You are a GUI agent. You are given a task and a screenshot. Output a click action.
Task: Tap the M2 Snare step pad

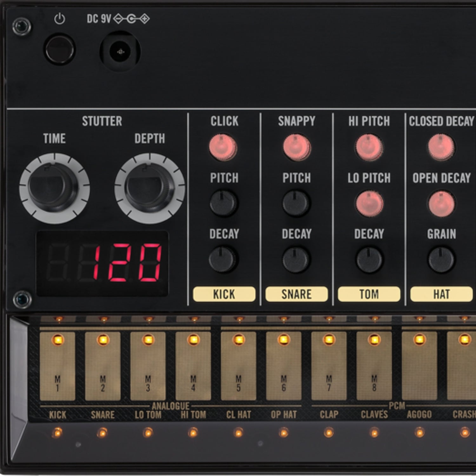103,366
